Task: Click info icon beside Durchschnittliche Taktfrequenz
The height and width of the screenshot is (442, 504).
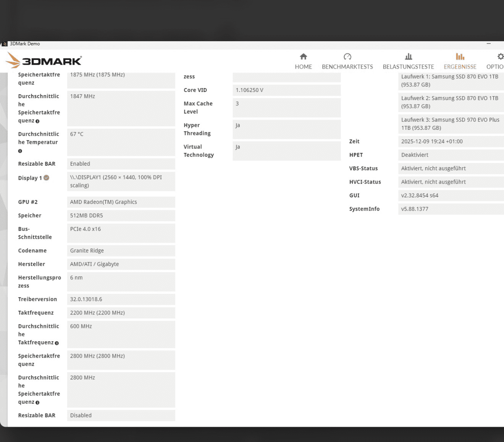Action: pyautogui.click(x=57, y=343)
